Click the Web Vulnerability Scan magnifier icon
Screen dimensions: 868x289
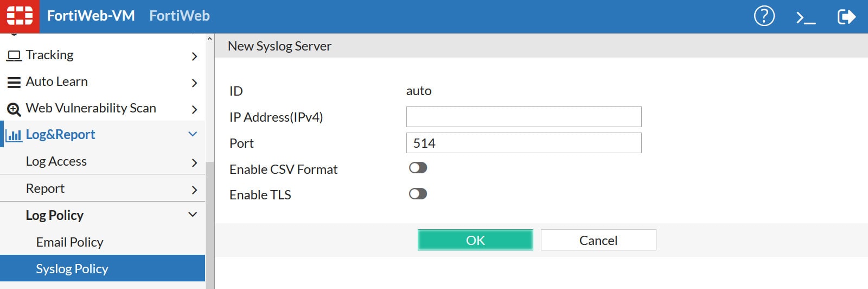[x=14, y=109]
